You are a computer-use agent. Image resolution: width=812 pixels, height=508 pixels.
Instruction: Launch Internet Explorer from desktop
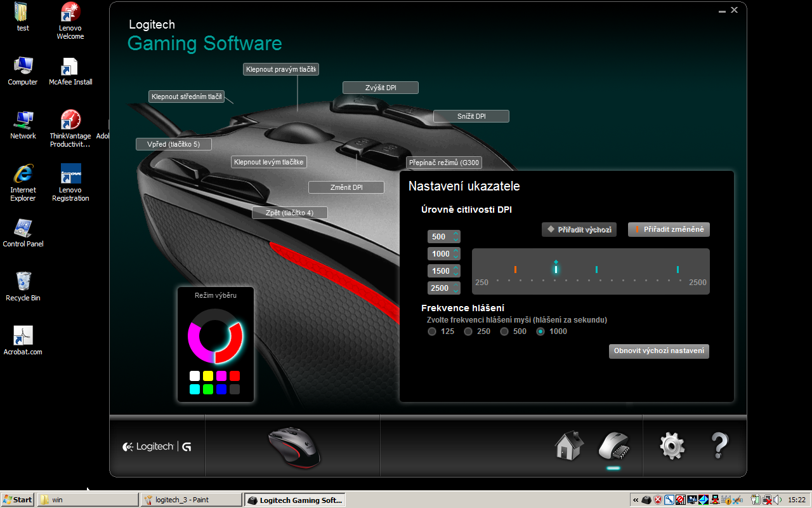23,183
